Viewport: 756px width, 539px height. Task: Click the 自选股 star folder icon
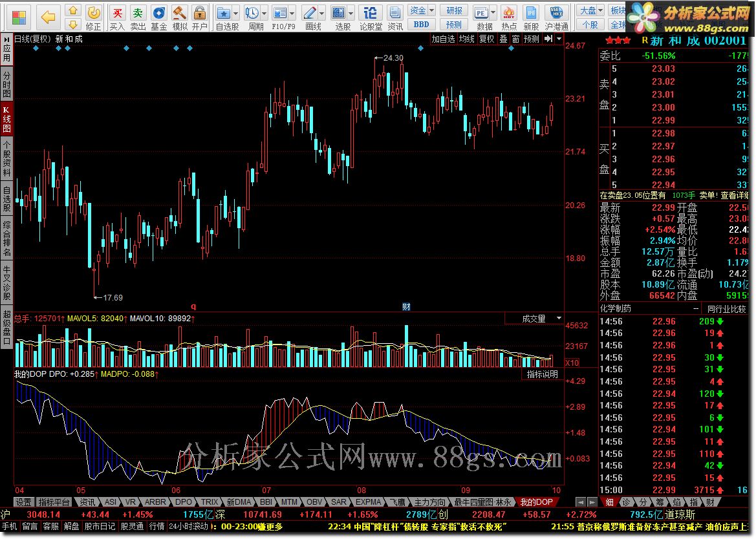coord(223,13)
